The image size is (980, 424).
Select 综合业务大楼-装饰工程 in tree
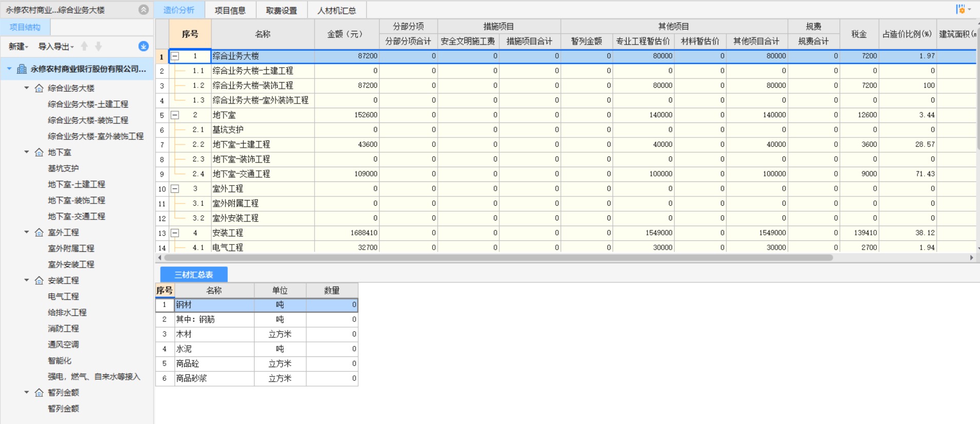click(88, 120)
